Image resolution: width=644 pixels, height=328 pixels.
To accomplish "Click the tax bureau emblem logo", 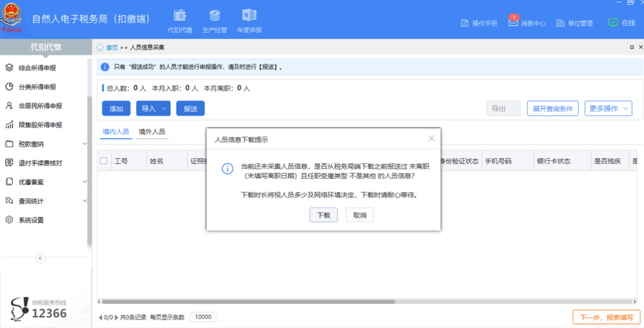I will (x=11, y=18).
